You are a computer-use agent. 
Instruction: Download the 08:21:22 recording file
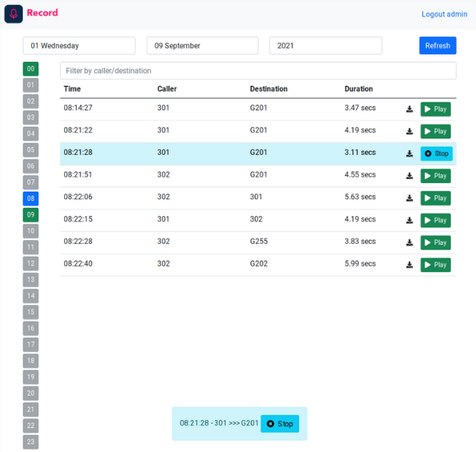[x=410, y=131]
